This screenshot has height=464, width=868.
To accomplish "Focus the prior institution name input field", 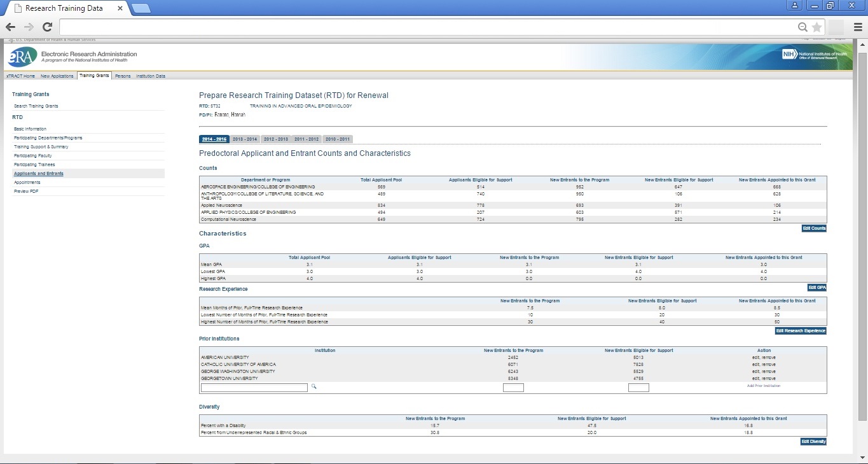I will (254, 388).
